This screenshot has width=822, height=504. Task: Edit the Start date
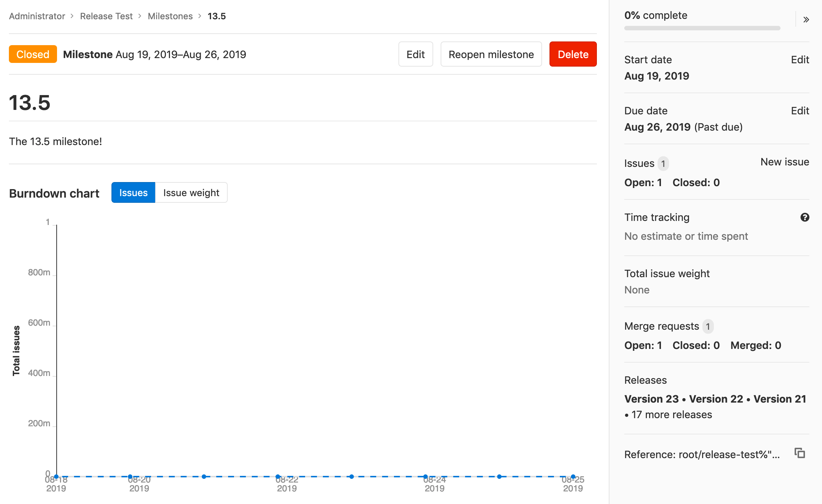800,60
